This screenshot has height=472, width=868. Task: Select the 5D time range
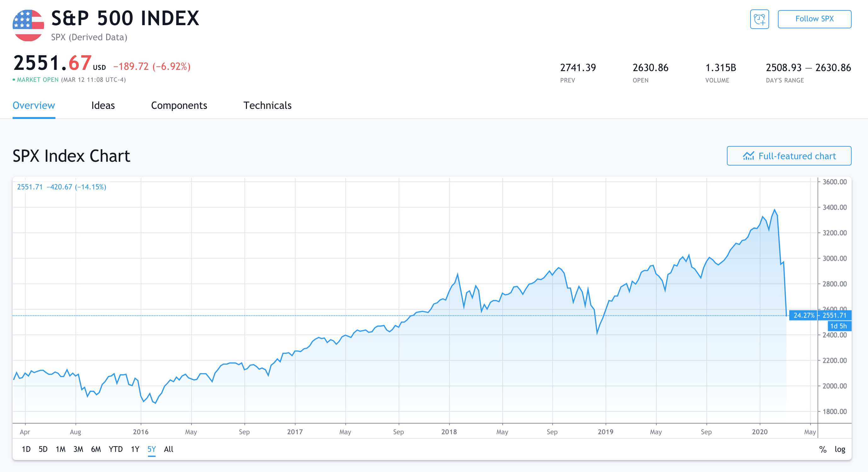[x=43, y=449]
